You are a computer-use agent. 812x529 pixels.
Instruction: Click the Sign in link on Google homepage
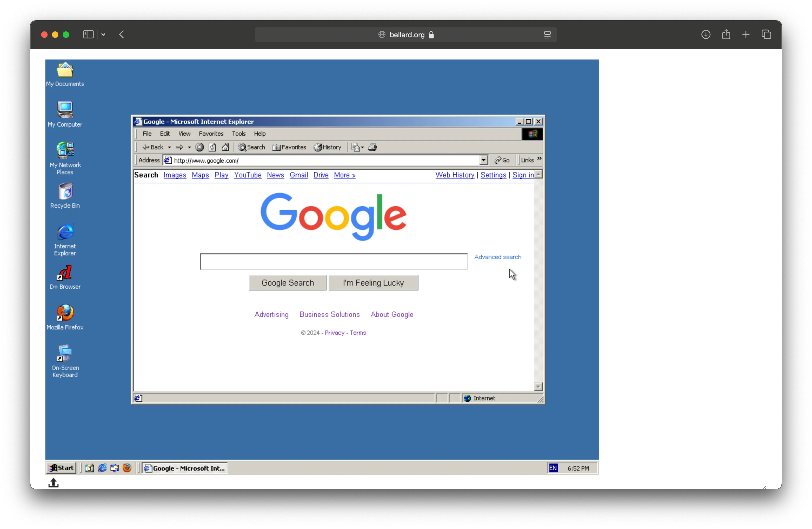tap(523, 175)
